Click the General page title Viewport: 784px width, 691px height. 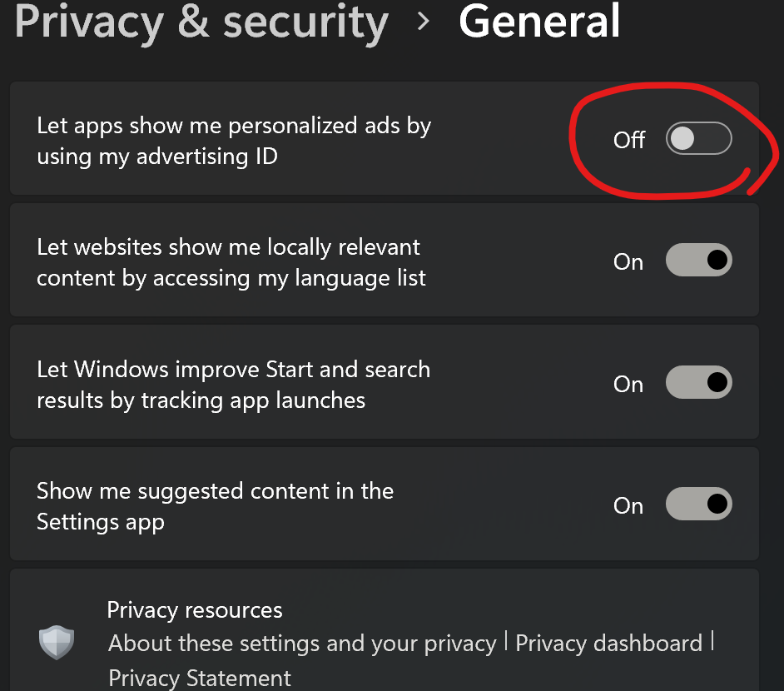(539, 22)
